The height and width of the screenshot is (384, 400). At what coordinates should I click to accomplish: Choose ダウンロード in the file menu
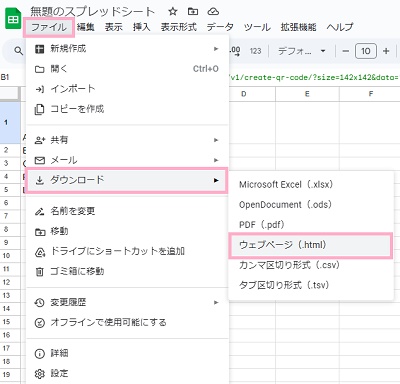[127, 180]
